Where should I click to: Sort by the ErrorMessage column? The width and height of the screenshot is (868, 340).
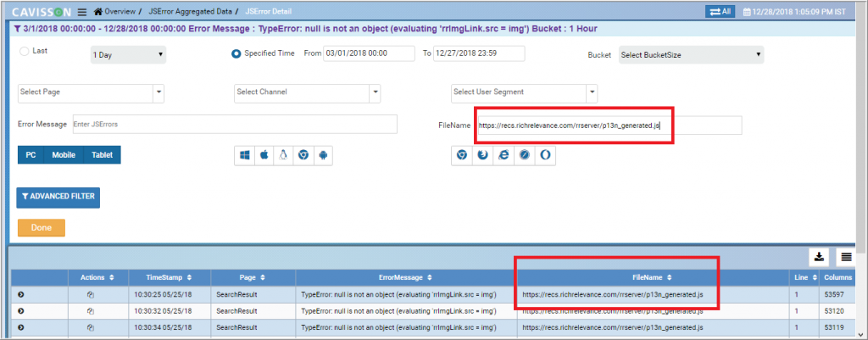430,277
